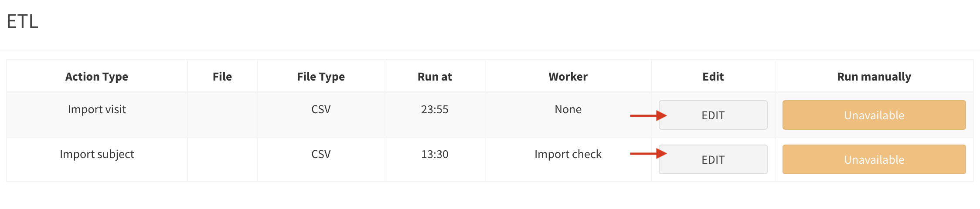980x209 pixels.
Task: Click CSV file type in Import visit row
Action: (321, 109)
